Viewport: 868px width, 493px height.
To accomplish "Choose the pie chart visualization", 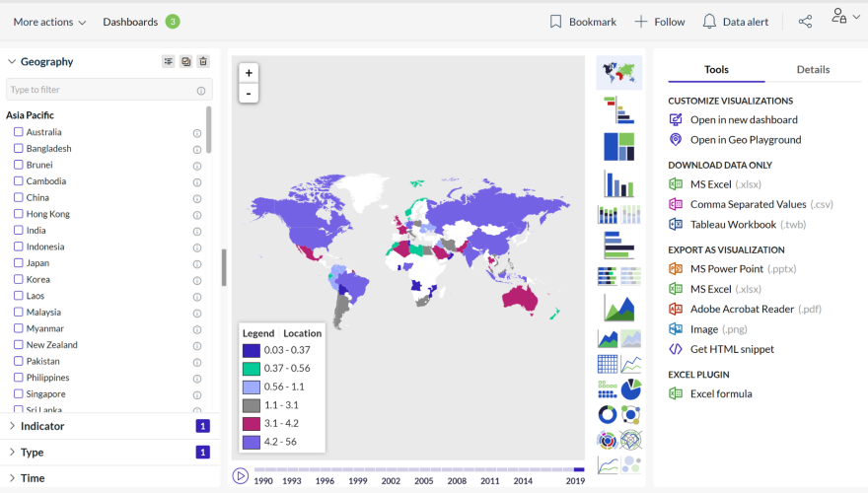I will 631,389.
